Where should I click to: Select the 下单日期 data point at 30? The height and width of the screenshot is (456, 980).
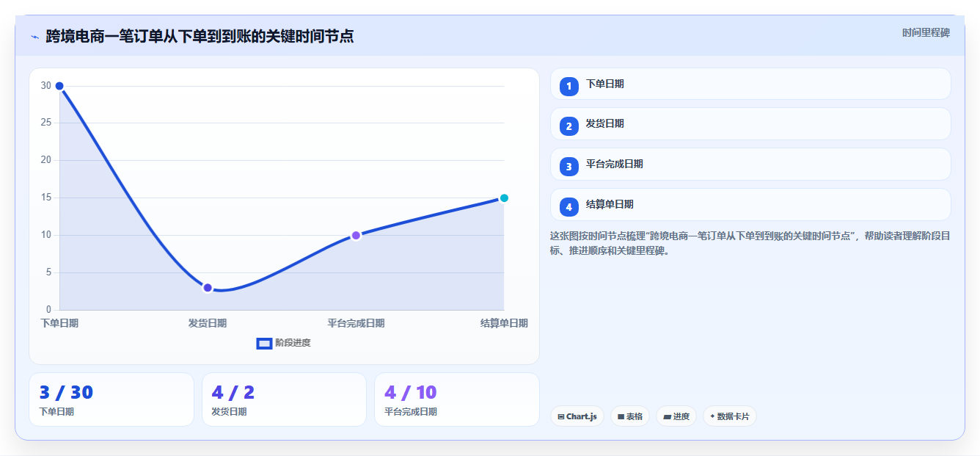coord(59,86)
